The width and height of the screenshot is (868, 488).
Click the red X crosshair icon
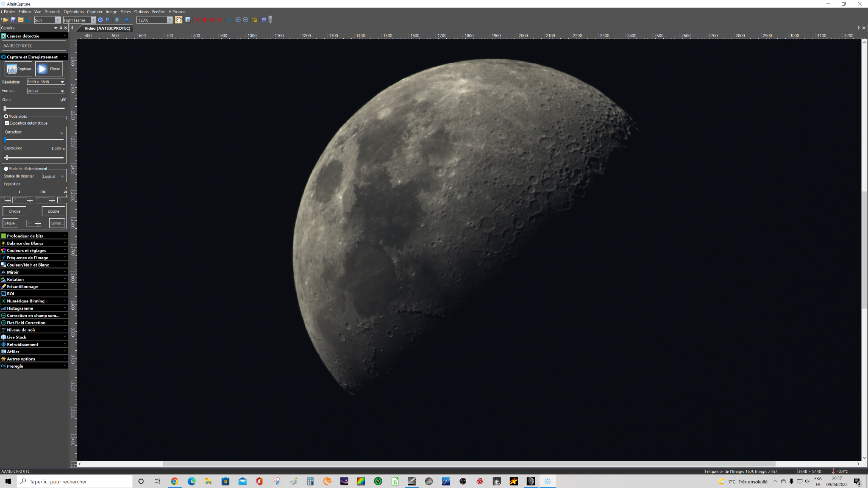pyautogui.click(x=197, y=20)
